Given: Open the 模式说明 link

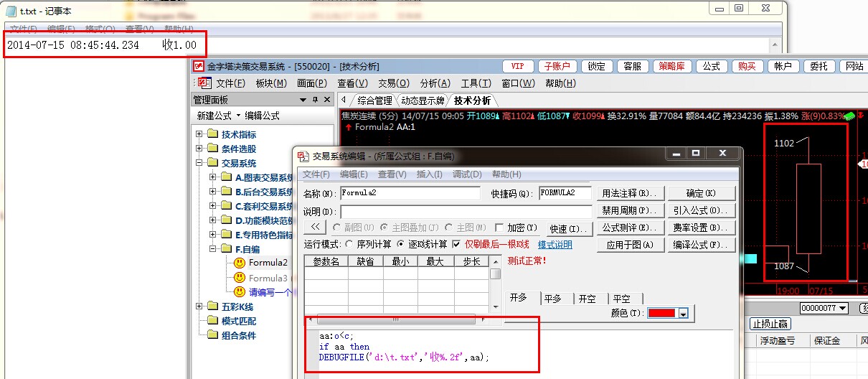Looking at the screenshot, I should (555, 245).
